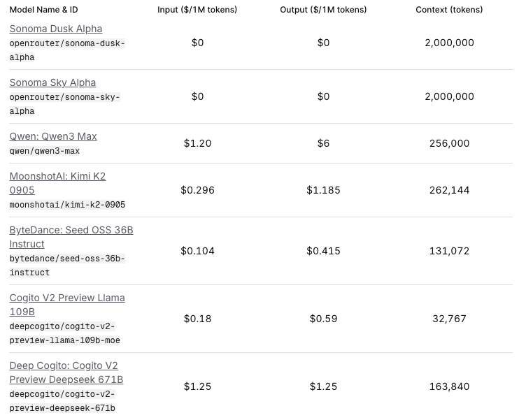Select the moonshotai/kimi-k2-0905 model ID
The image size is (519, 420).
pos(67,205)
